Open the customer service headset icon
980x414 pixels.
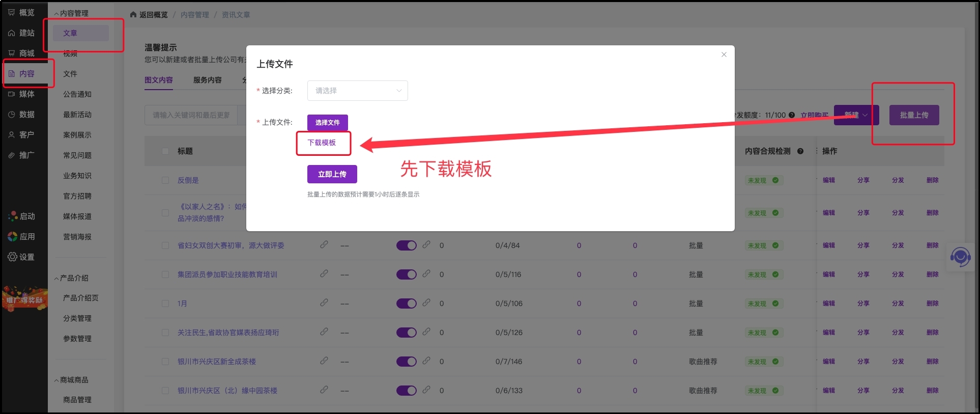click(x=960, y=257)
